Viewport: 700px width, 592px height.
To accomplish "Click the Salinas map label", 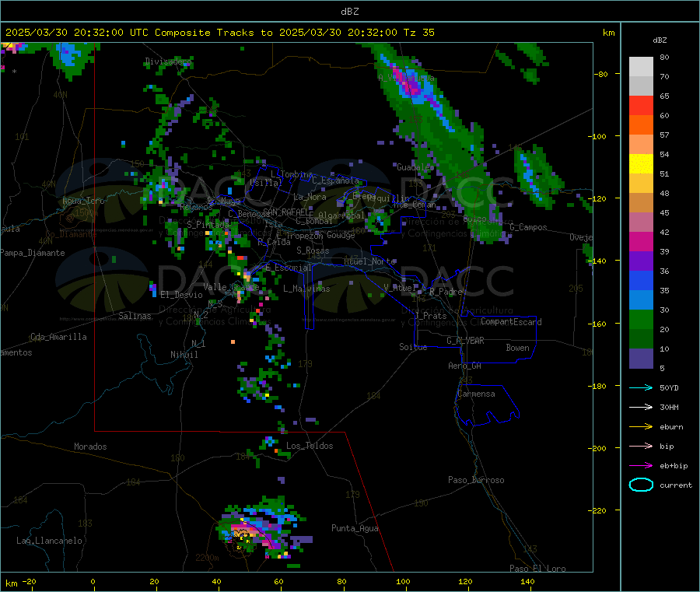I will tap(135, 316).
